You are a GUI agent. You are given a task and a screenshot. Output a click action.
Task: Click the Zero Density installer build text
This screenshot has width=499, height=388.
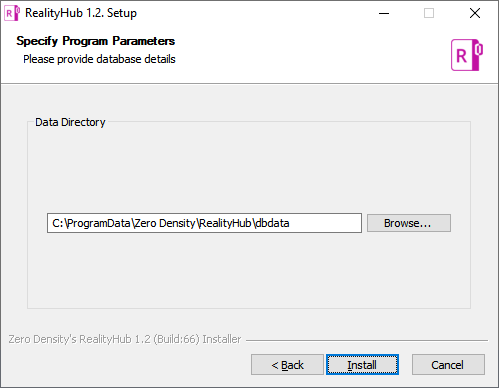tap(125, 339)
